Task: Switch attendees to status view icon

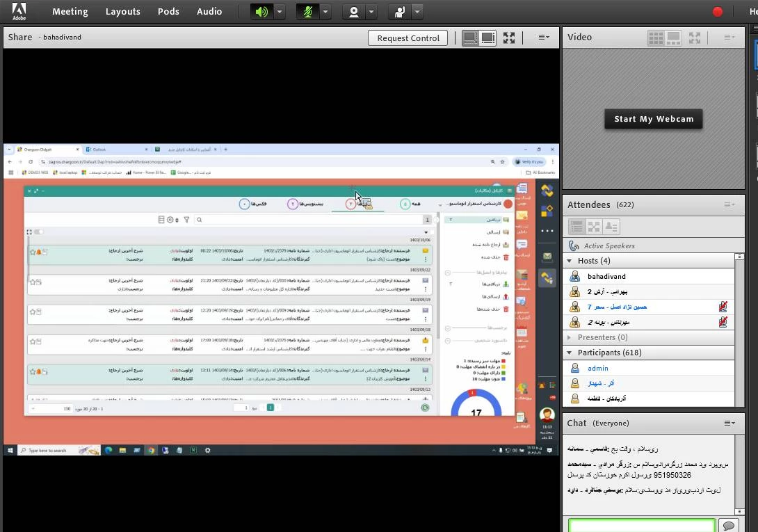Action: (x=611, y=227)
